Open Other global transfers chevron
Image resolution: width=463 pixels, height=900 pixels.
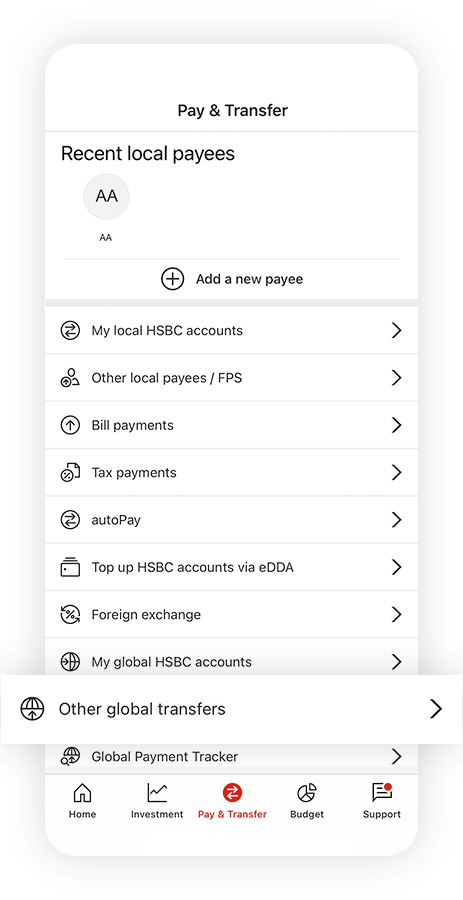(436, 709)
